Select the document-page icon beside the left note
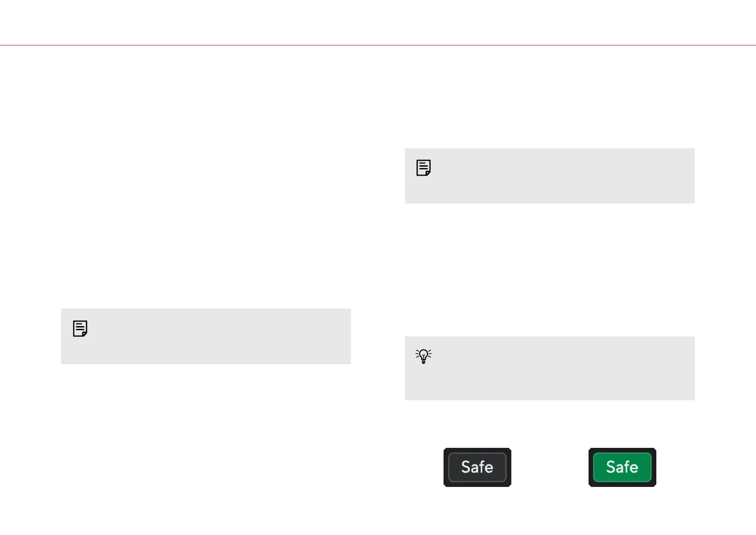The width and height of the screenshot is (756, 535). (80, 328)
